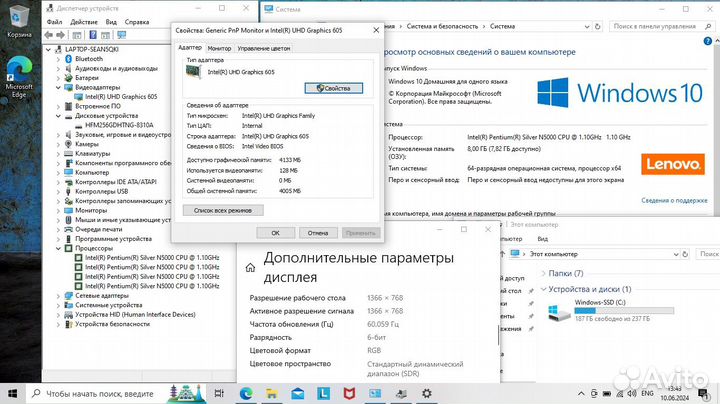Launch Edge from the taskbar

click(x=246, y=393)
